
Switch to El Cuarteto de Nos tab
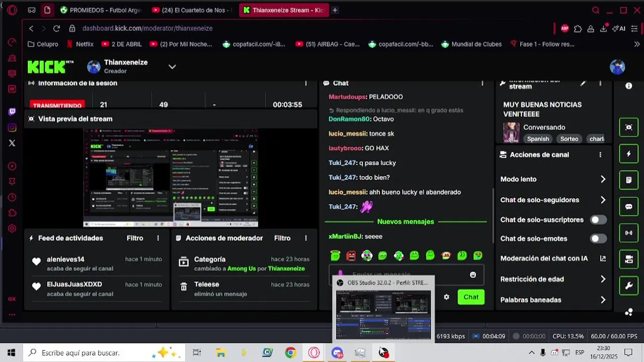pos(192,10)
